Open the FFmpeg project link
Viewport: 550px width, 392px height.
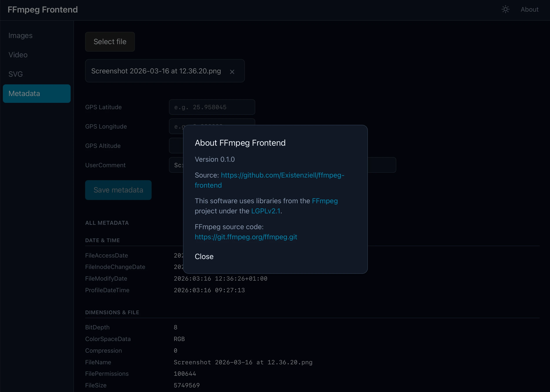(324, 201)
